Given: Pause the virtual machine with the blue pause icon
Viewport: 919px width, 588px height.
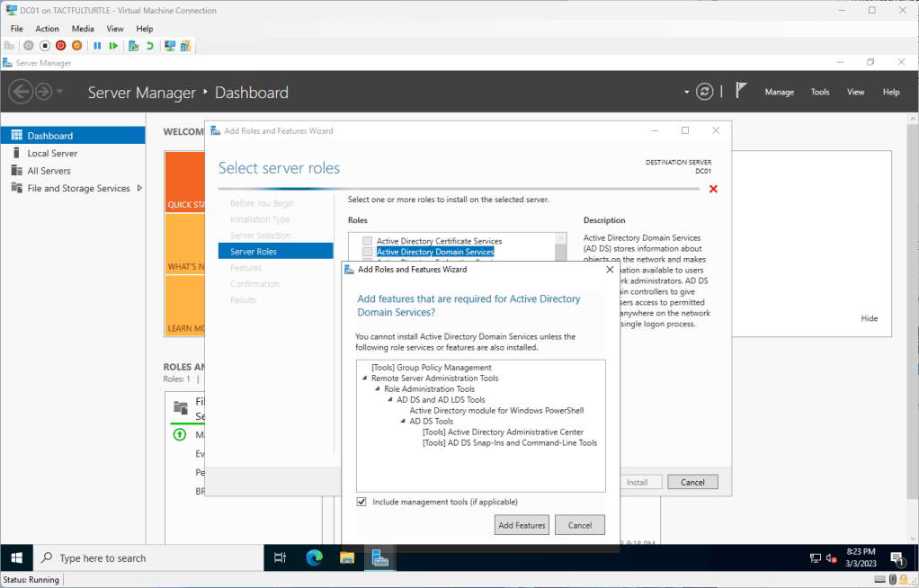Looking at the screenshot, I should pyautogui.click(x=97, y=46).
